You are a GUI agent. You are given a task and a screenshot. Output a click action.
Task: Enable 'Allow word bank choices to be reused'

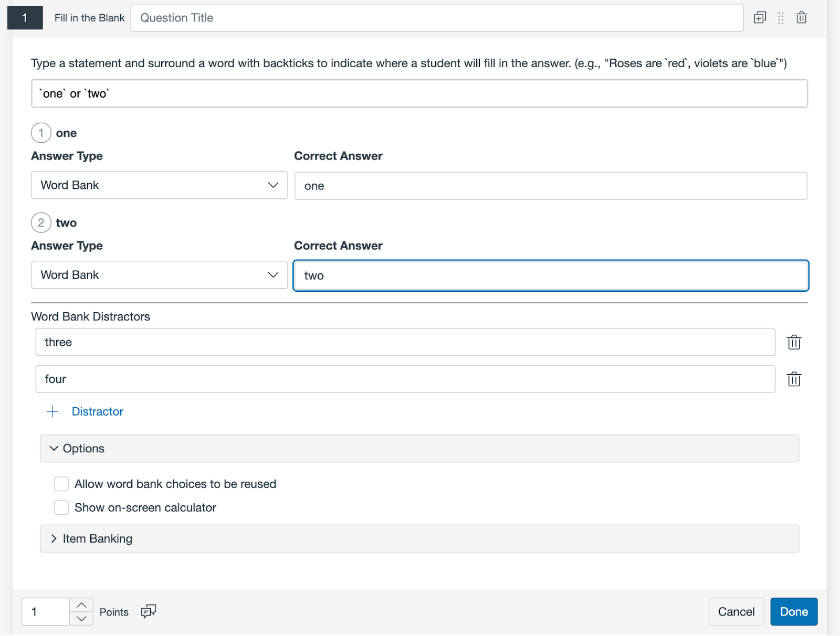tap(61, 484)
